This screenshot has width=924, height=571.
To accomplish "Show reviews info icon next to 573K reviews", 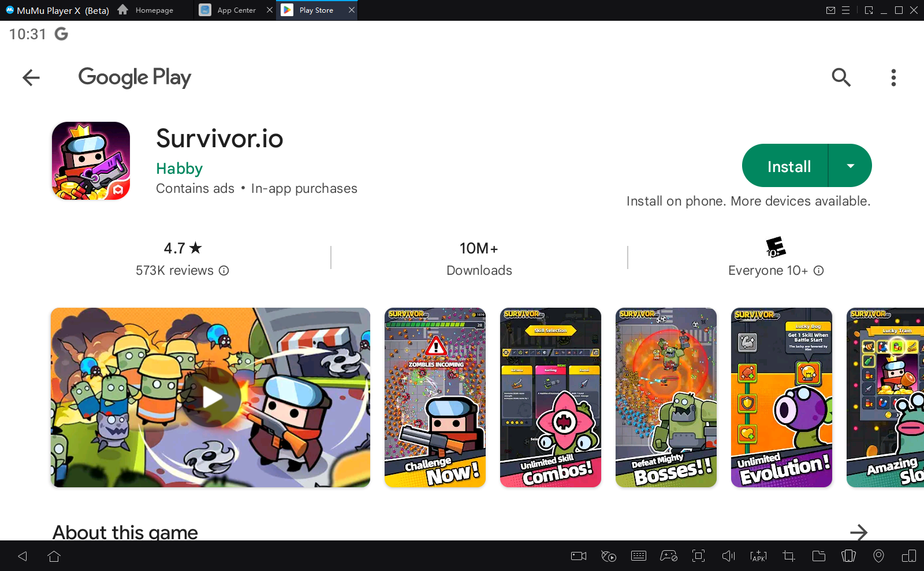I will click(224, 270).
